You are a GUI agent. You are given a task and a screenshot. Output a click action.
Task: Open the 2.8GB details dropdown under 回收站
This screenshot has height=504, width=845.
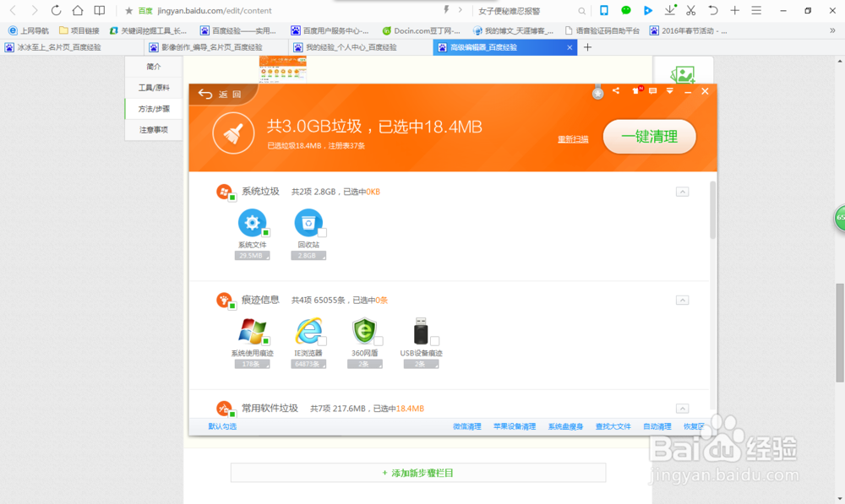tap(308, 256)
